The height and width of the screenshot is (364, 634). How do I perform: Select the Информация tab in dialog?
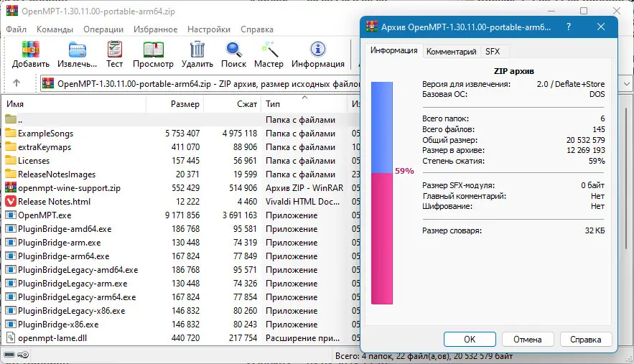point(393,50)
